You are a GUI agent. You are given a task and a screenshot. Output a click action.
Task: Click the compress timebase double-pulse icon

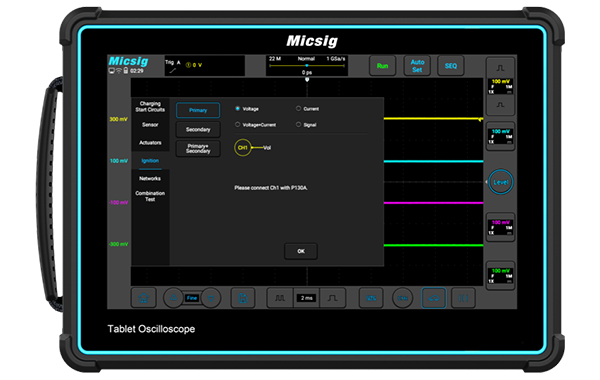pos(280,298)
